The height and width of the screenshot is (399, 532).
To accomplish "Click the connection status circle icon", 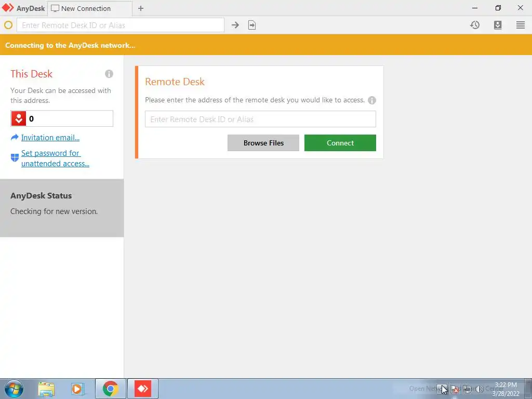I will pyautogui.click(x=8, y=25).
